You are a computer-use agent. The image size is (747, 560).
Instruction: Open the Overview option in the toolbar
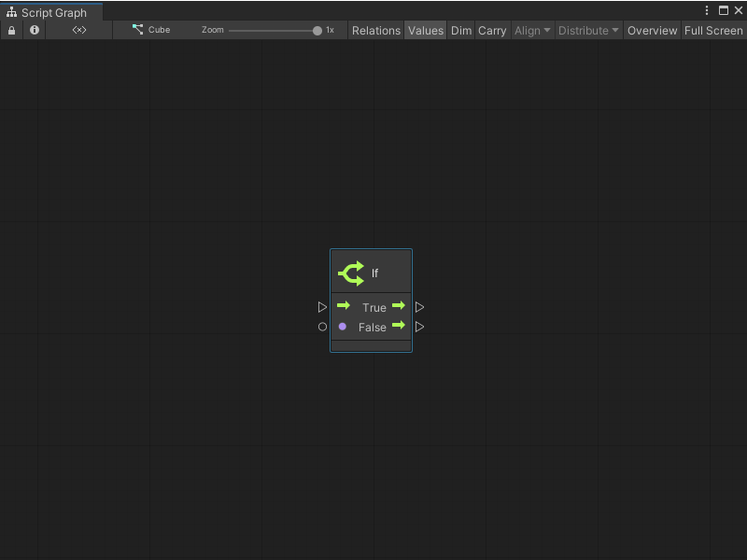652,30
